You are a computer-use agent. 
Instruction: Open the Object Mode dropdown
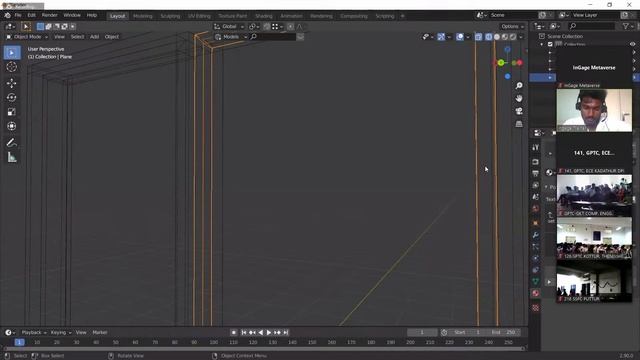(x=27, y=37)
